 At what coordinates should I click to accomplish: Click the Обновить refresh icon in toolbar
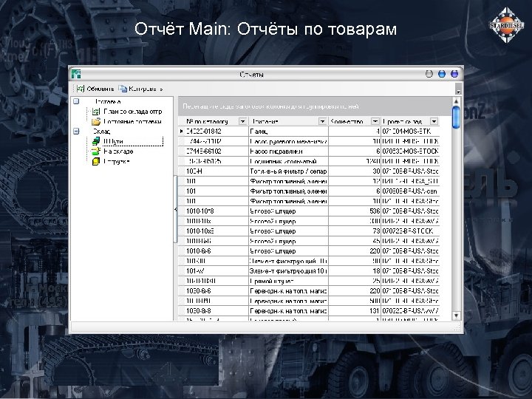pyautogui.click(x=80, y=89)
